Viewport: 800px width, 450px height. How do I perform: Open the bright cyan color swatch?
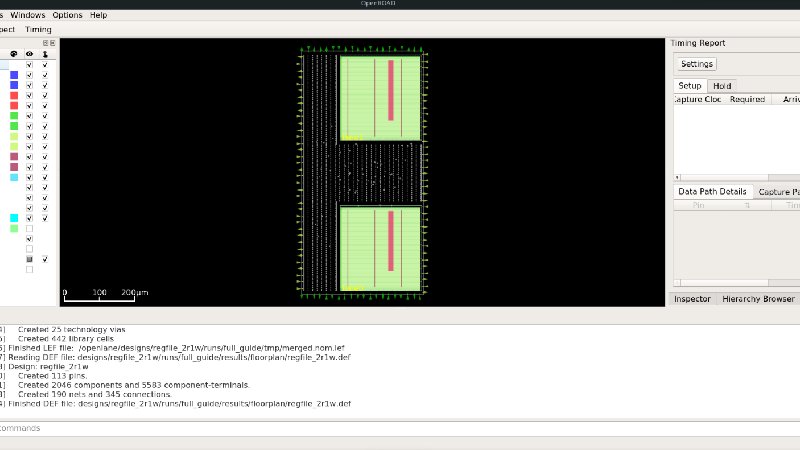pyautogui.click(x=14, y=218)
